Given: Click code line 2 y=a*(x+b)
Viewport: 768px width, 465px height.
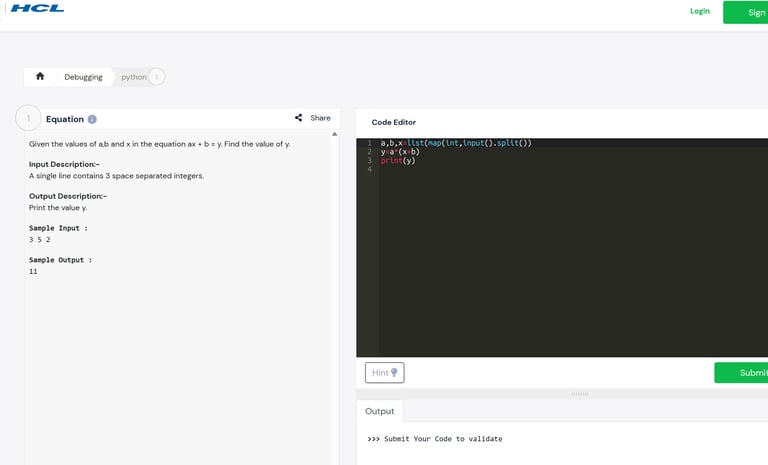Looking at the screenshot, I should pyautogui.click(x=400, y=151).
